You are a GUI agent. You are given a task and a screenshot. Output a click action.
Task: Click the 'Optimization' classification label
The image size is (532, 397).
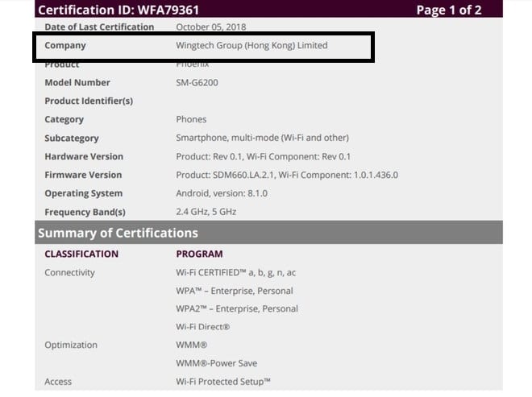coord(71,345)
